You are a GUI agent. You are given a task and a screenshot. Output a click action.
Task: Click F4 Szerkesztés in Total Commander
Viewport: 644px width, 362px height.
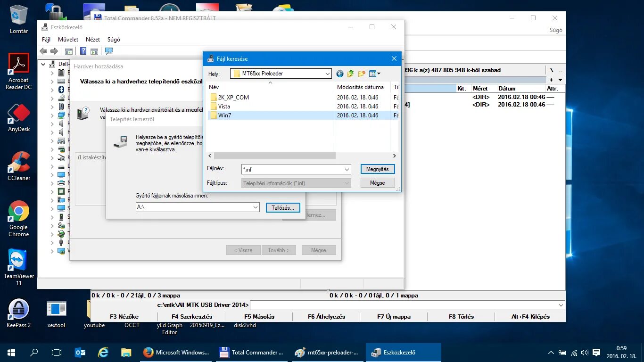(192, 317)
